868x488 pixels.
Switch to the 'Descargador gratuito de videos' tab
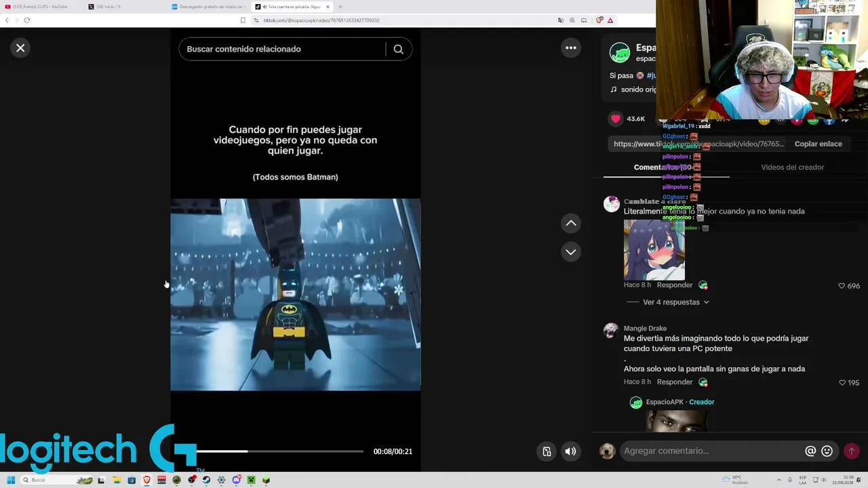[209, 7]
